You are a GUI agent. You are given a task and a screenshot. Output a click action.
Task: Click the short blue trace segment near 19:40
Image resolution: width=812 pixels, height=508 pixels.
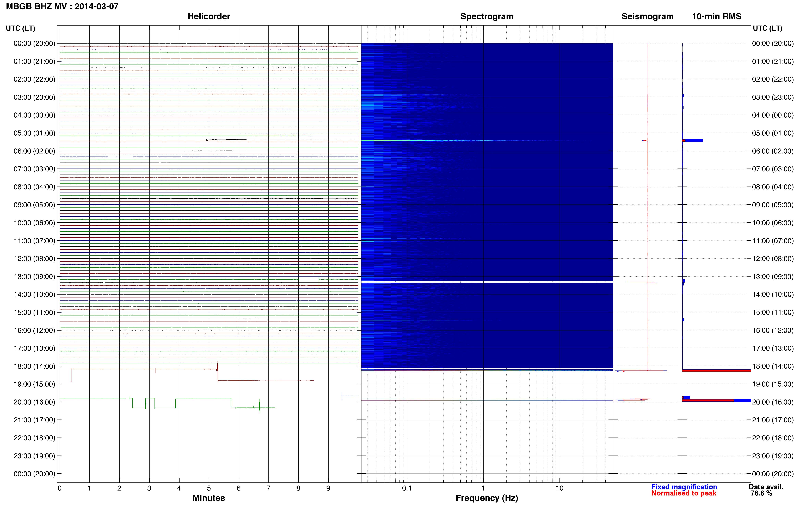pos(350,396)
